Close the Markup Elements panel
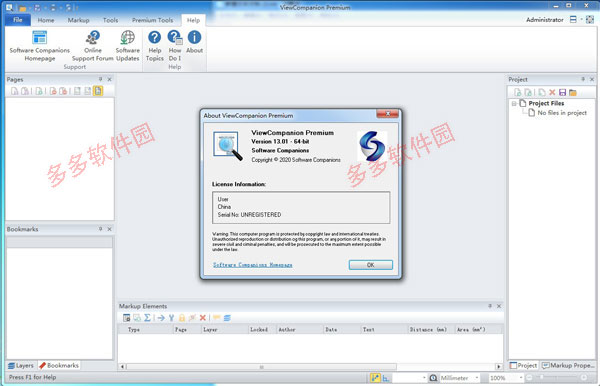Viewport: 600px width, 386px height. point(499,306)
